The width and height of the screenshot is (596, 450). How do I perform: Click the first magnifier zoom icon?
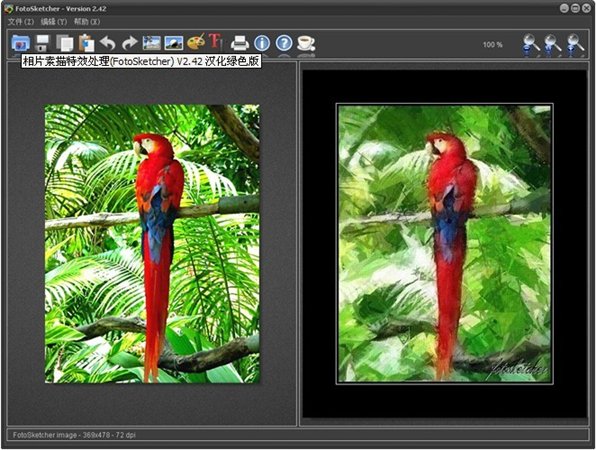[531, 45]
